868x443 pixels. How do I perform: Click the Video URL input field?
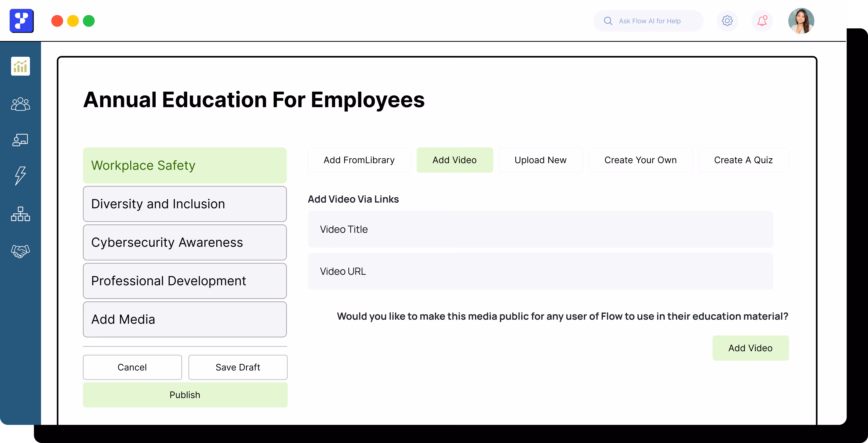pyautogui.click(x=540, y=271)
